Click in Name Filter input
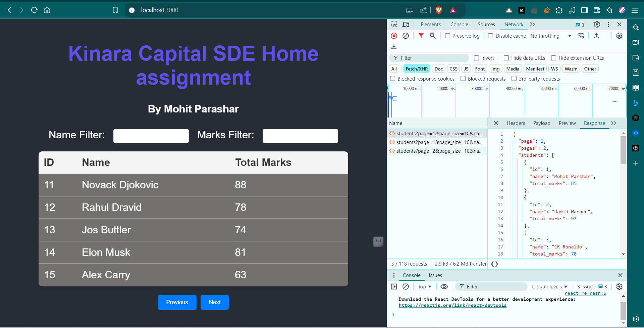 click(151, 136)
